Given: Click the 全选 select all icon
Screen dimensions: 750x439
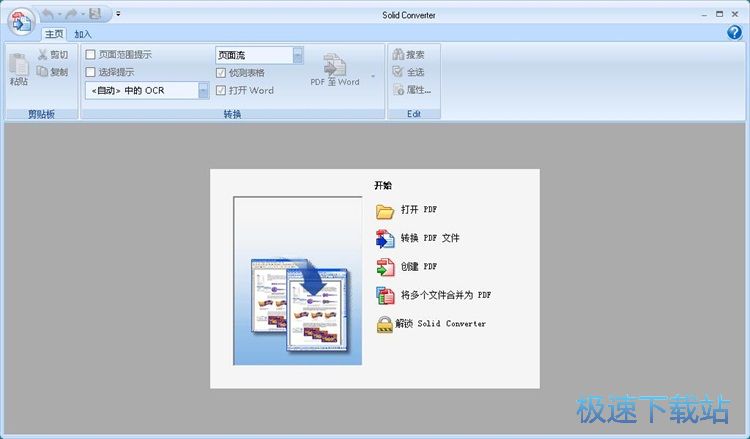Looking at the screenshot, I should tap(398, 72).
